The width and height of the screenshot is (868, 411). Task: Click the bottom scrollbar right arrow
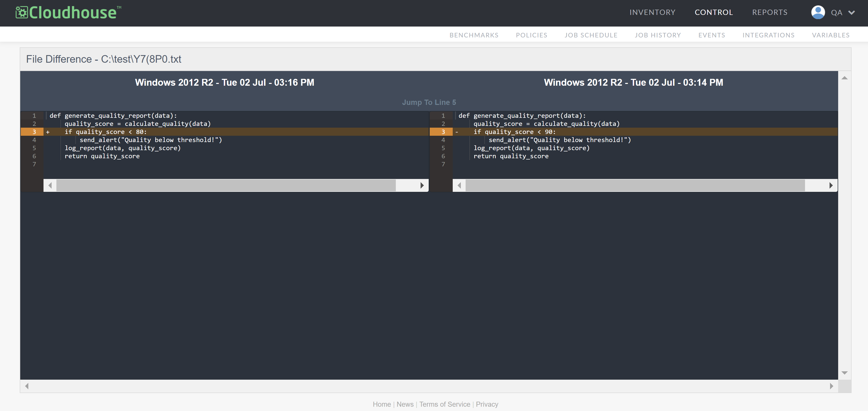(831, 386)
